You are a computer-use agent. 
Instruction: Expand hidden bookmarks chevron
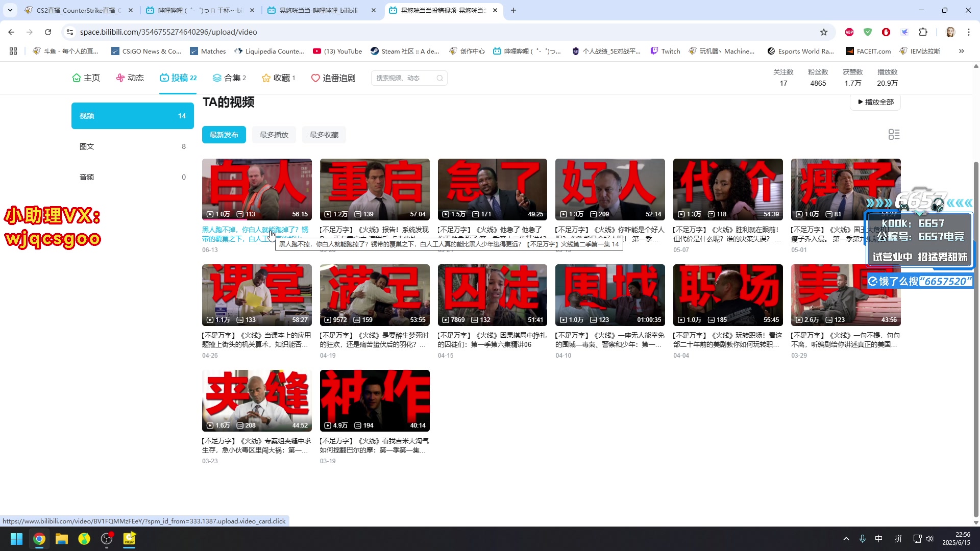pos(961,51)
